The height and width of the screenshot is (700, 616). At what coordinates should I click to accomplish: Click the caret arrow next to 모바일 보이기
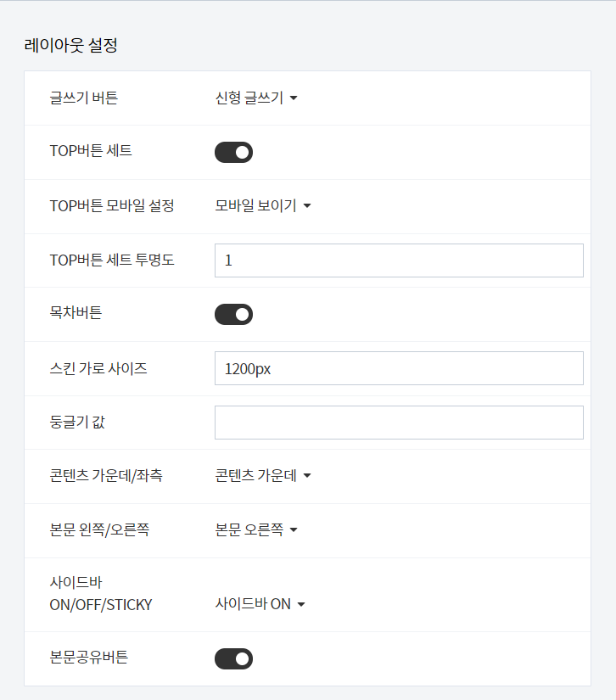(307, 206)
